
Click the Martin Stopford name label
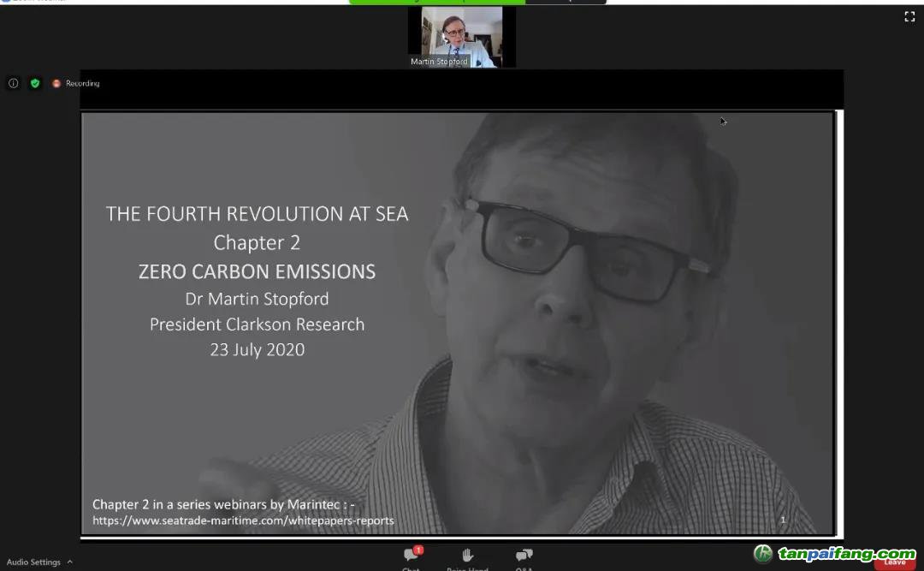[x=439, y=62]
